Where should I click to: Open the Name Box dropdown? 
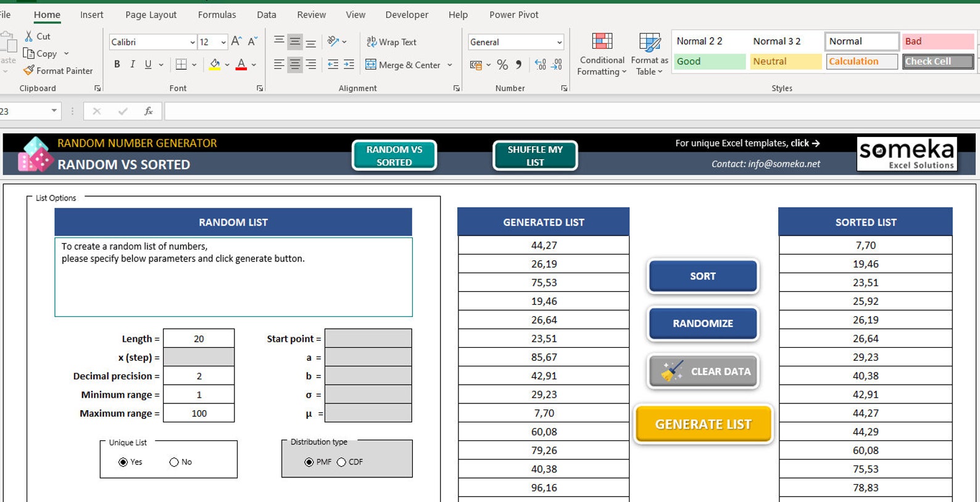tap(54, 111)
